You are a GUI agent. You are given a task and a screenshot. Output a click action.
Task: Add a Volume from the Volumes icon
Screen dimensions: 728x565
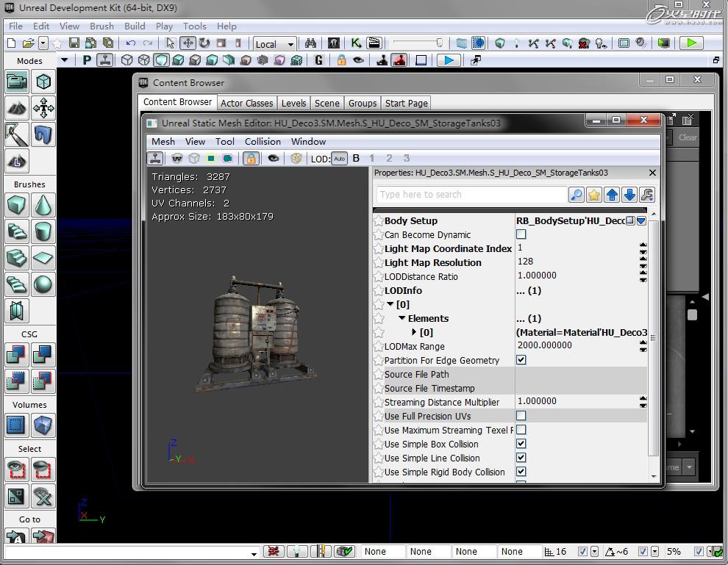[43, 425]
